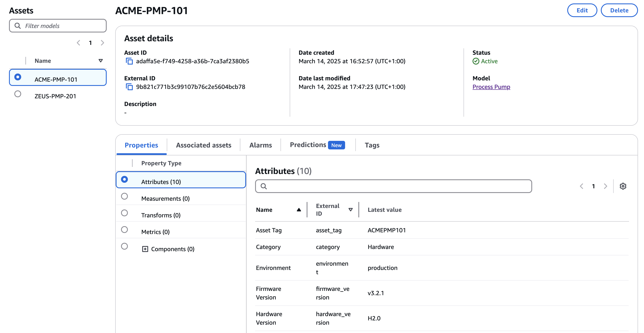This screenshot has height=333, width=644.
Task: Select the Metrics property type
Action: [124, 230]
